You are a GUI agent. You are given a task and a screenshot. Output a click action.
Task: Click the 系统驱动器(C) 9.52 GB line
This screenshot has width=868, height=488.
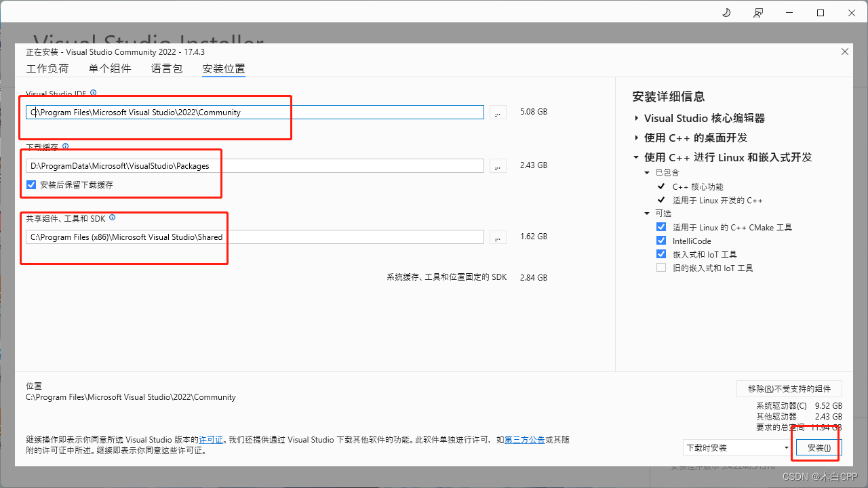[x=800, y=405]
